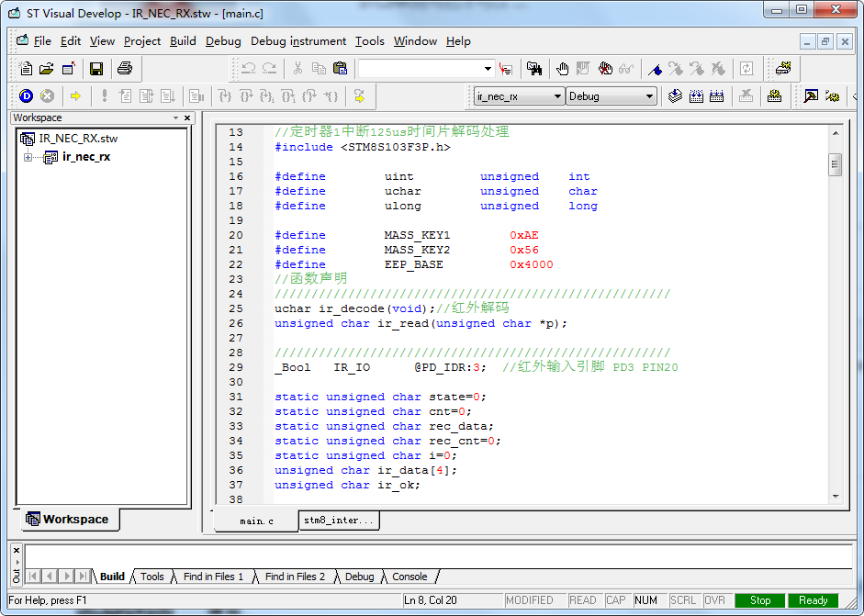Click the Open file folder icon
Viewport: 864px width, 616px height.
(47, 68)
